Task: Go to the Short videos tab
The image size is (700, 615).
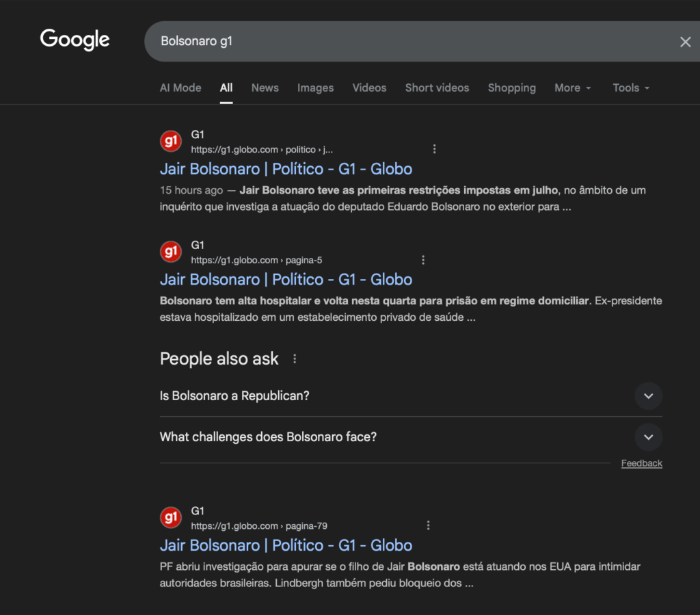Action: pyautogui.click(x=437, y=88)
